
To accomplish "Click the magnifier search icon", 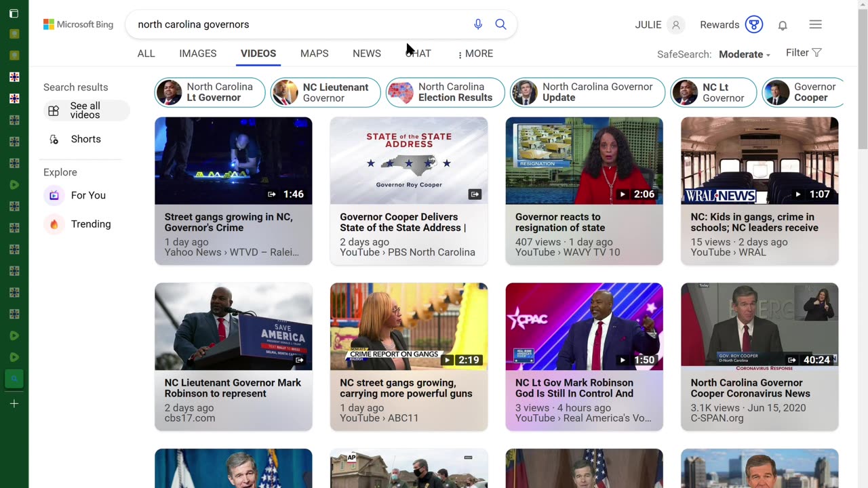I will (500, 24).
